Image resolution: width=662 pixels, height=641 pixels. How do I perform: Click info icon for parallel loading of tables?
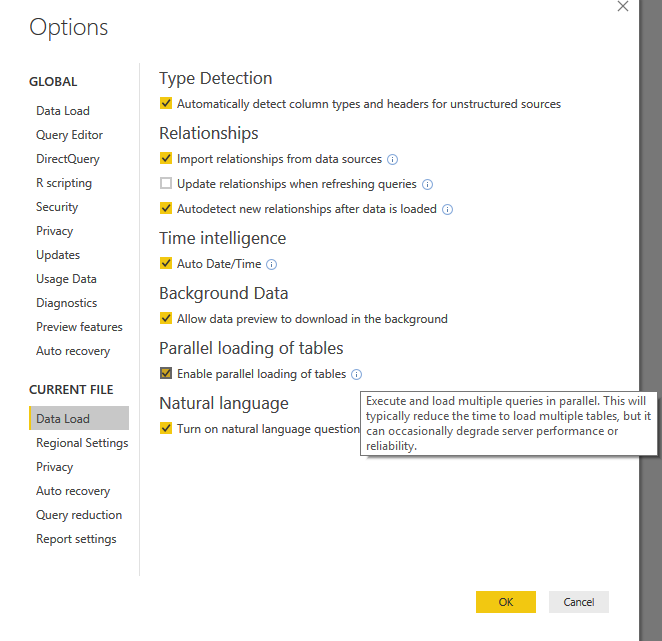coord(356,375)
